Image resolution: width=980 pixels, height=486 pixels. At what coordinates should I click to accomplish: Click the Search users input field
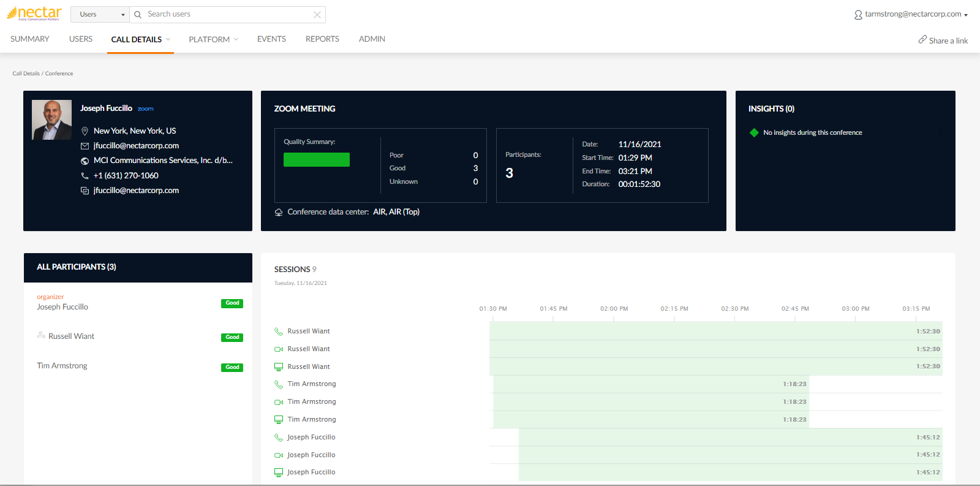click(228, 14)
